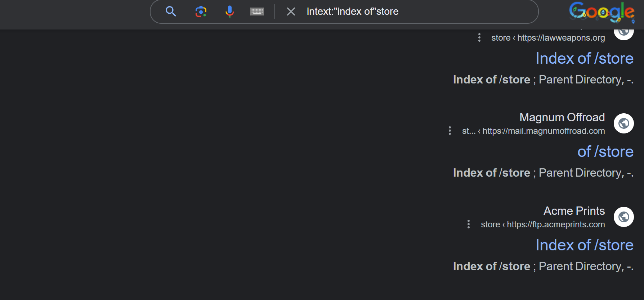This screenshot has height=300, width=644.
Task: Open the on-screen keyboard icon
Action: click(257, 12)
